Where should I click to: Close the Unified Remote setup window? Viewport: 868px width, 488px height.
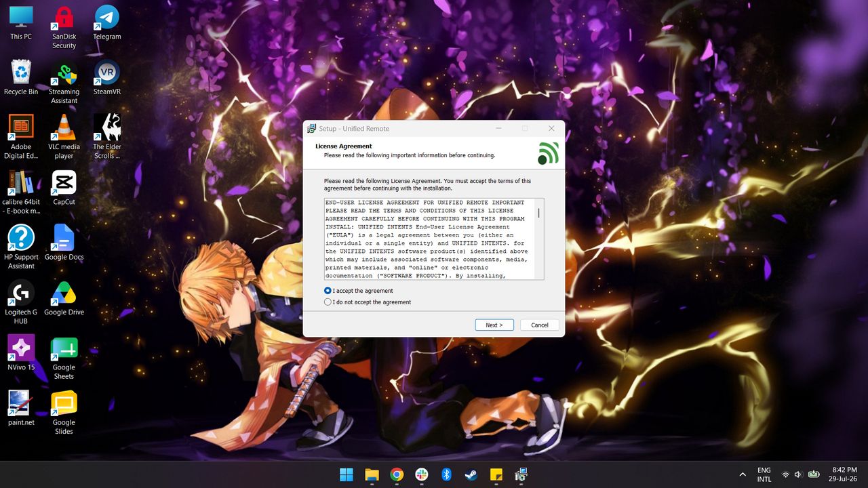pyautogui.click(x=551, y=129)
